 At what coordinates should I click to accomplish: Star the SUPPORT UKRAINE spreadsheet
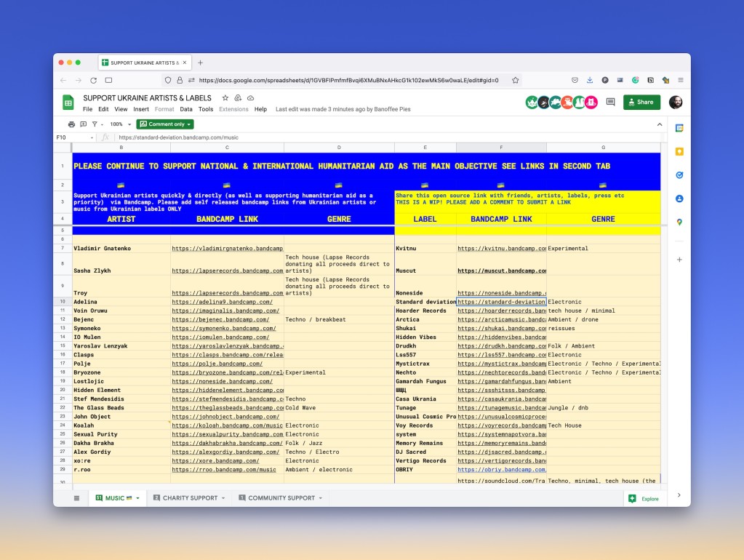click(225, 97)
